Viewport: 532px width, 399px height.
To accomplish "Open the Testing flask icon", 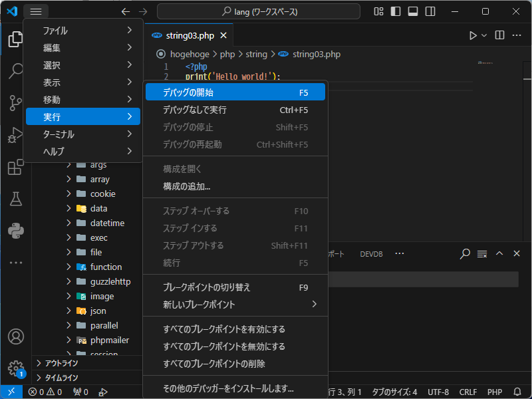I will (x=15, y=199).
